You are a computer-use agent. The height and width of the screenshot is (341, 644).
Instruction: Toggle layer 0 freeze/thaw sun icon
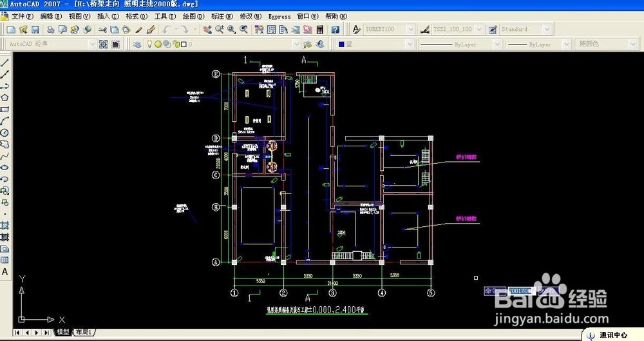[x=158, y=44]
